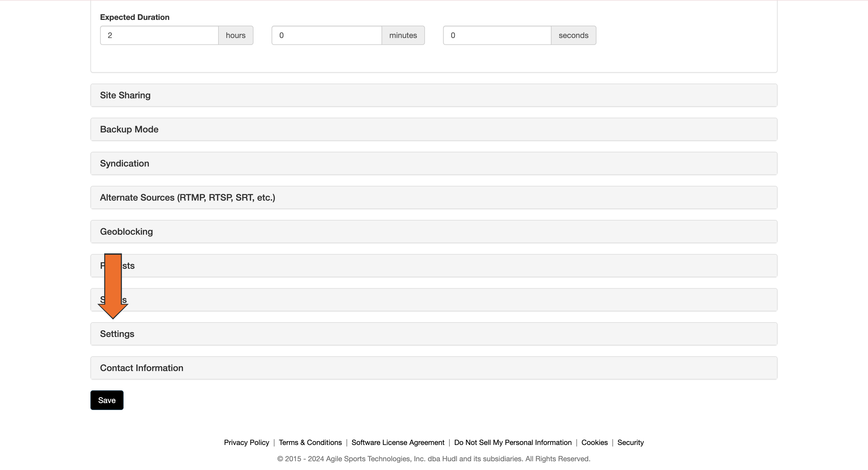Image resolution: width=868 pixels, height=470 pixels.
Task: Open Terms & Conditions link
Action: 310,442
